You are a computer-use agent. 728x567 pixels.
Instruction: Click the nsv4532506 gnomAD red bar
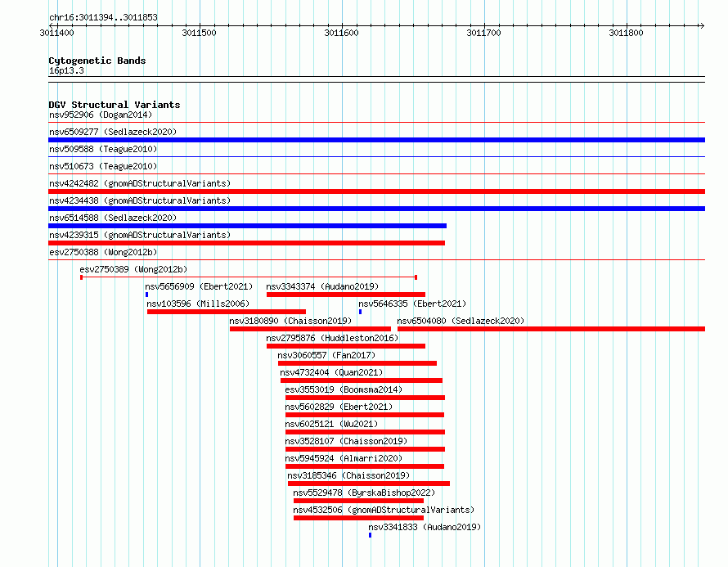click(x=358, y=518)
